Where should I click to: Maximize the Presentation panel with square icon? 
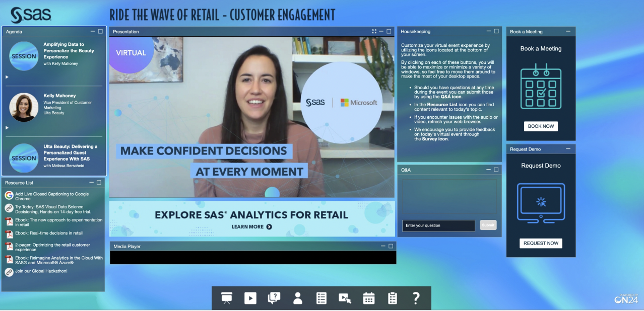[389, 31]
